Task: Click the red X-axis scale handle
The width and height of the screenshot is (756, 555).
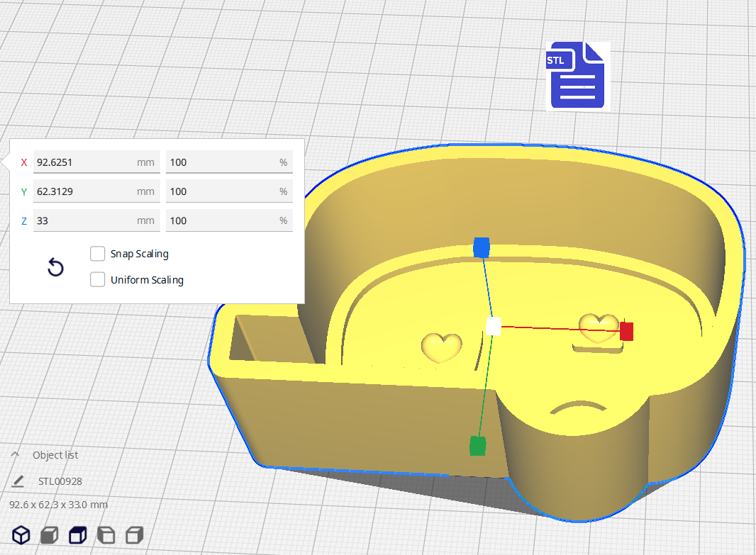Action: tap(626, 331)
